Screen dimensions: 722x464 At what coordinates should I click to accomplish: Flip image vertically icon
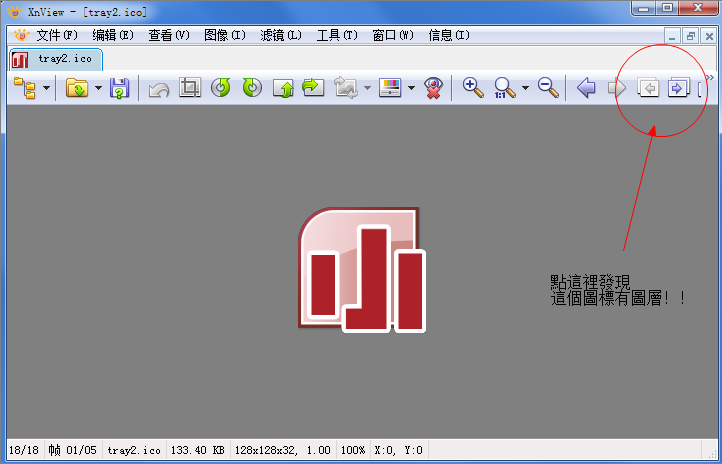[x=283, y=87]
